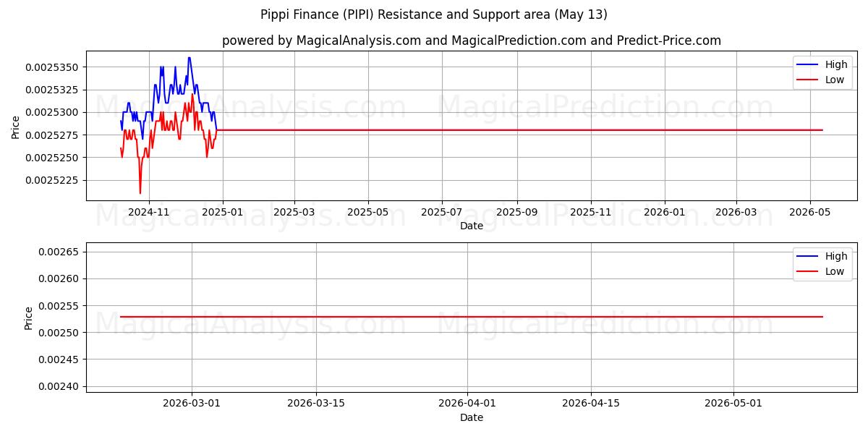Click the top chart 'Date' axis label
Screen dimensions: 868x434
pos(471,226)
